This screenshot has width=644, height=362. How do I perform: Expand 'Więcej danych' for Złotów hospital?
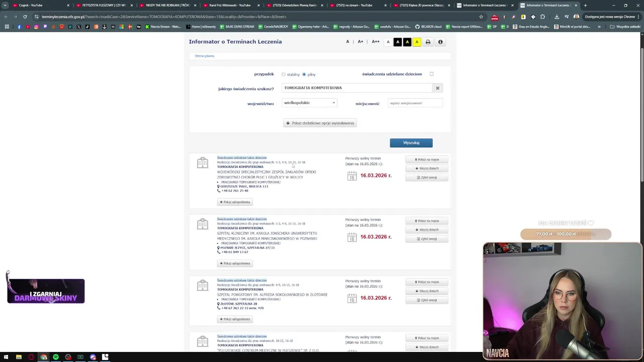click(427, 291)
